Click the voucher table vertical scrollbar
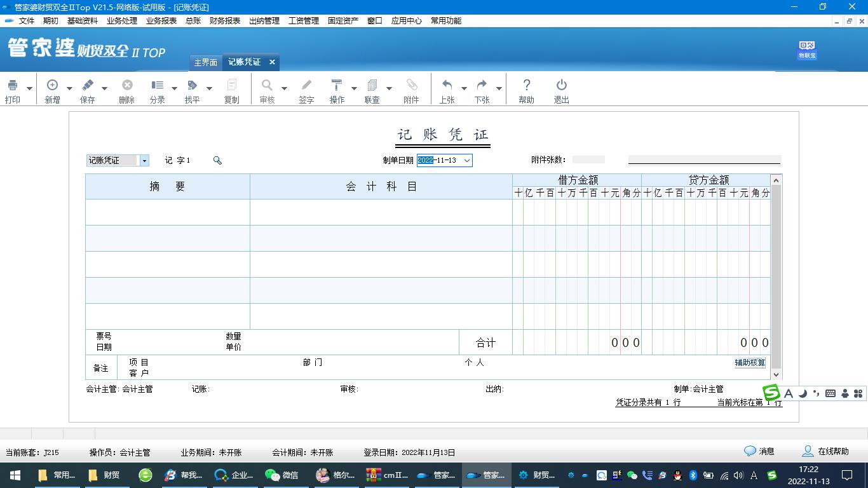 tap(776, 277)
